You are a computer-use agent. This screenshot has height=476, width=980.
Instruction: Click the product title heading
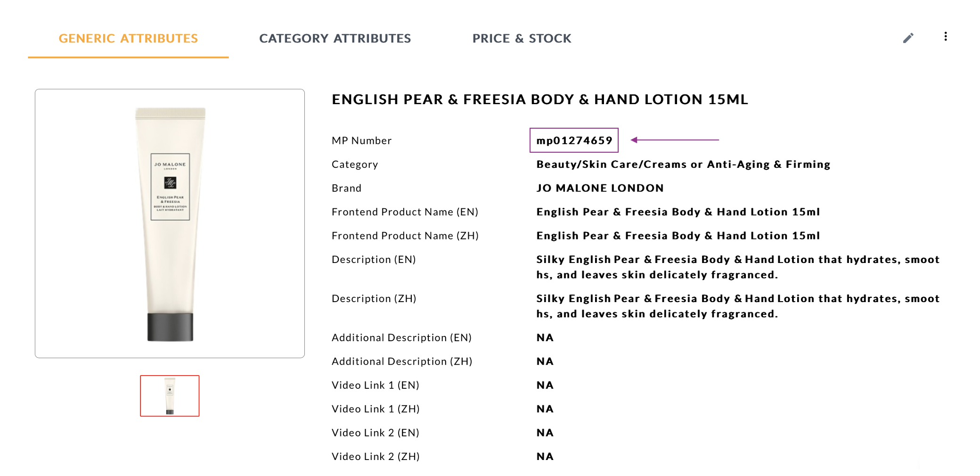point(539,99)
